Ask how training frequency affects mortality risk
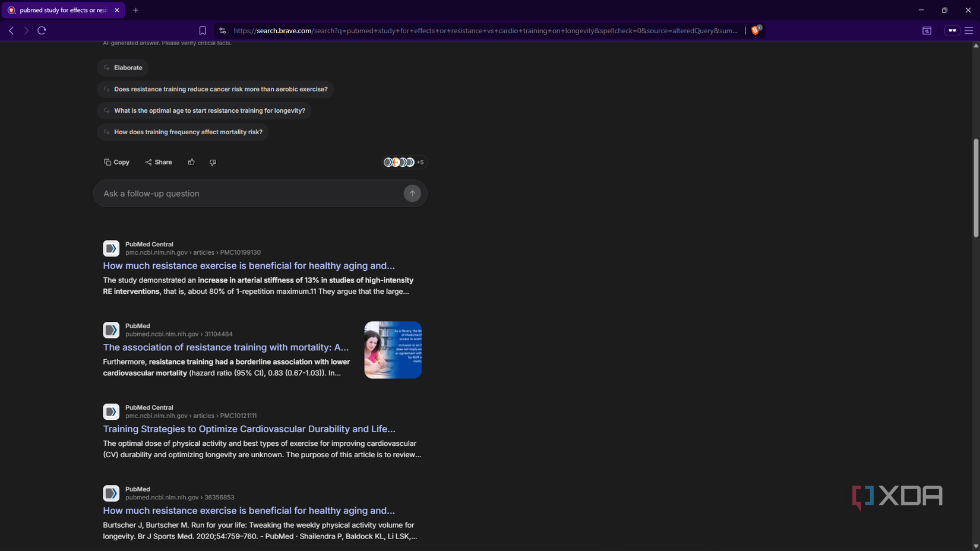 click(x=182, y=132)
